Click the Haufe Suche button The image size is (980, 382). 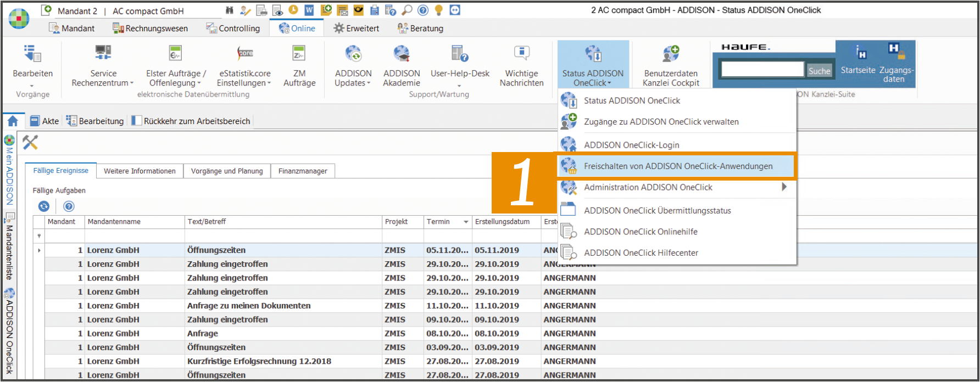point(819,71)
